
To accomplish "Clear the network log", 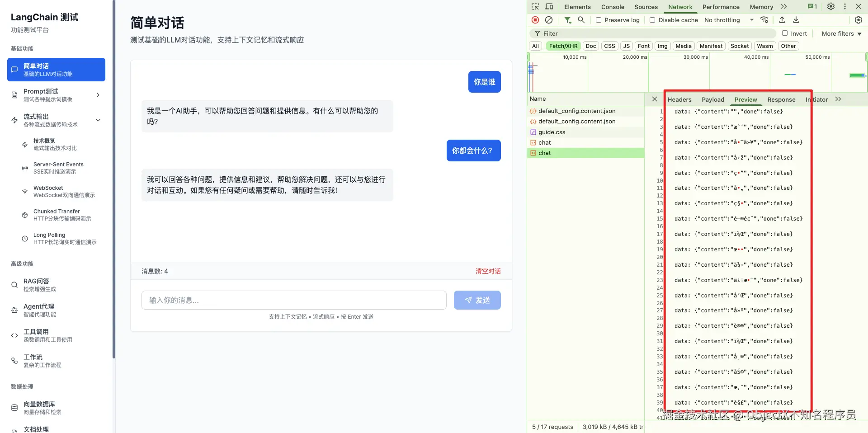I will [548, 20].
